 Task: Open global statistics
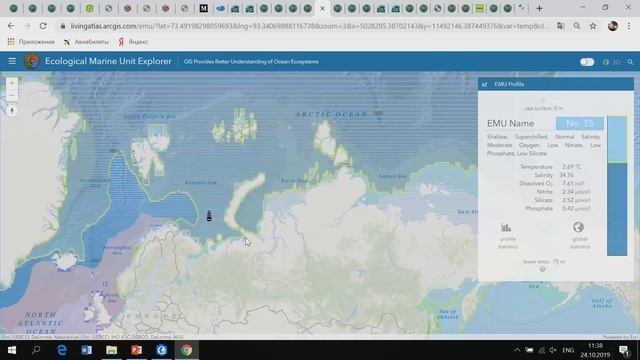pos(579,236)
